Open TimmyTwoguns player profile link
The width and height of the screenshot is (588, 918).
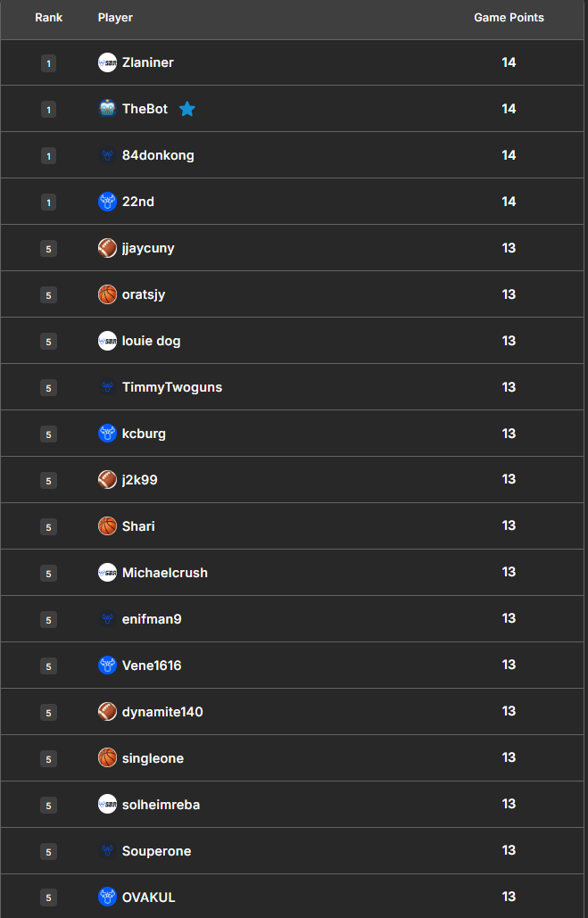pyautogui.click(x=172, y=387)
